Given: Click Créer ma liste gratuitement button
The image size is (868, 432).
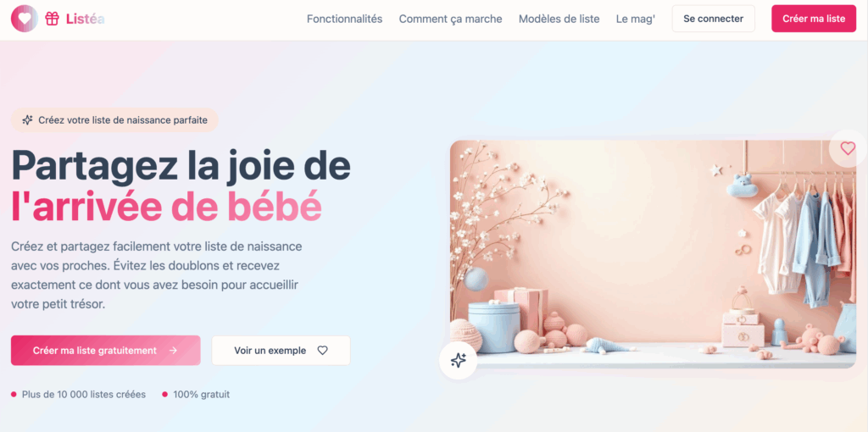Looking at the screenshot, I should point(106,350).
